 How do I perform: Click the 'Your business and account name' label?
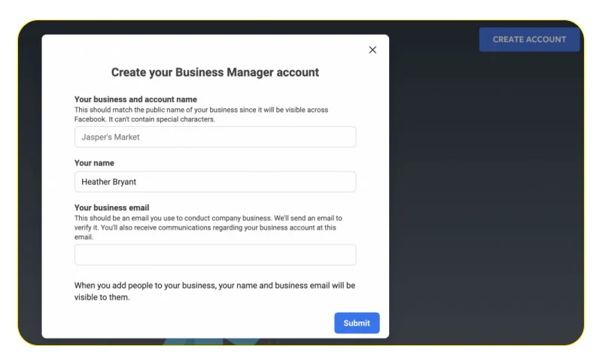coord(135,99)
